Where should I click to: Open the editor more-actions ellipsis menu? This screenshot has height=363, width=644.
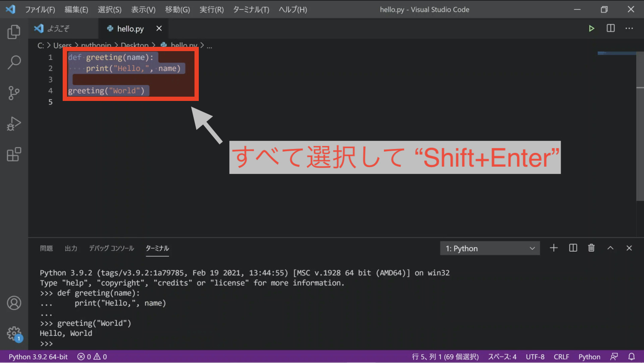coord(629,28)
